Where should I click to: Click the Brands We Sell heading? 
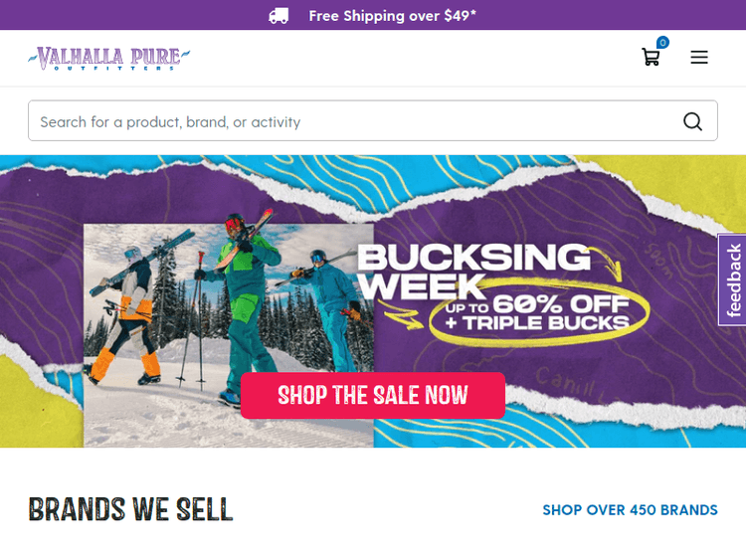pyautogui.click(x=131, y=509)
